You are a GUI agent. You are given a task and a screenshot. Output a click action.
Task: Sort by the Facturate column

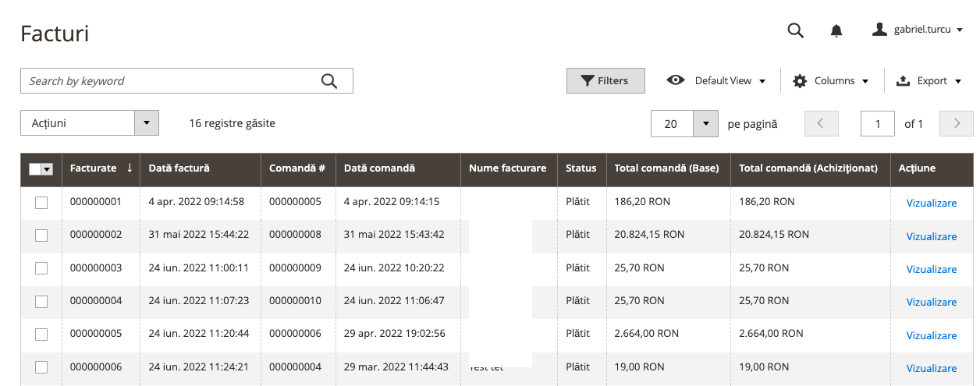101,168
